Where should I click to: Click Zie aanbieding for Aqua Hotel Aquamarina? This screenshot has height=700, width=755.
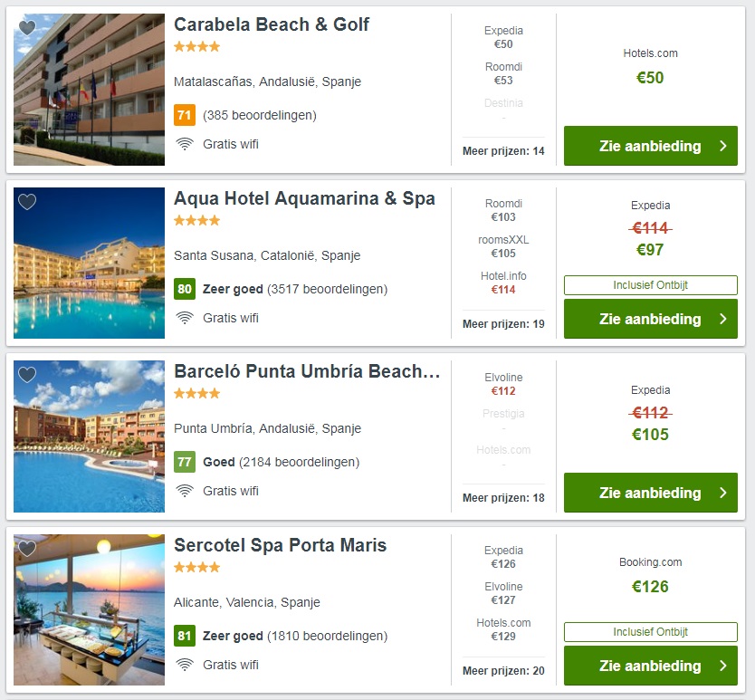point(650,319)
